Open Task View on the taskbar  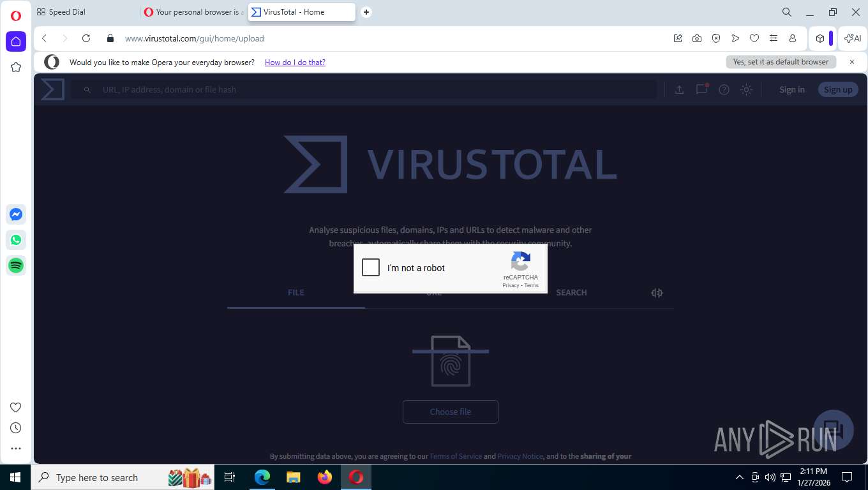(230, 477)
